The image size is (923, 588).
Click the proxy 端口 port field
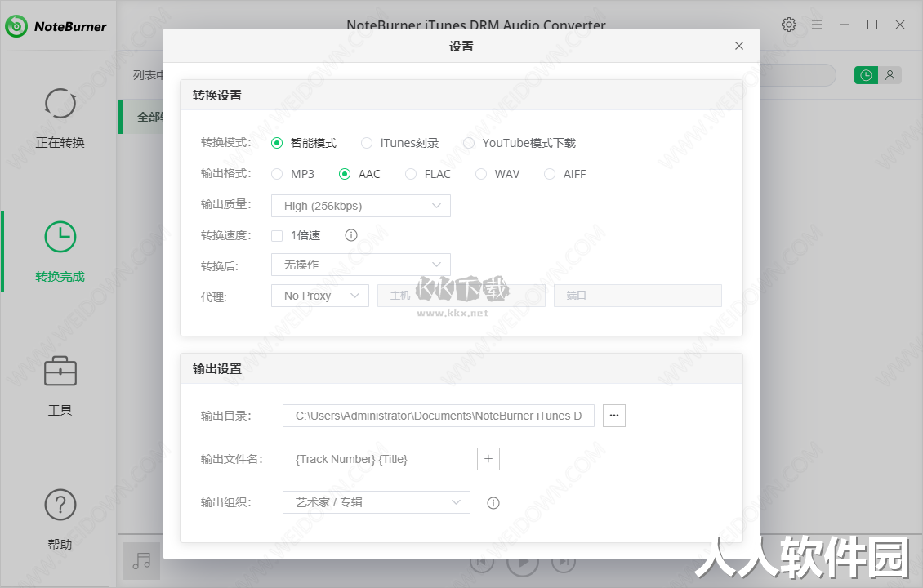[x=638, y=296]
